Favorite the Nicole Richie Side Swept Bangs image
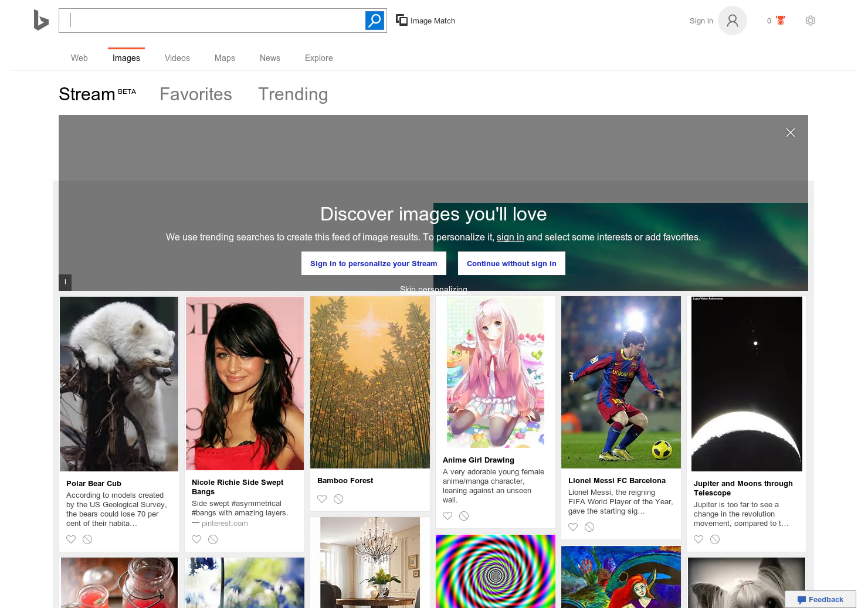Image resolution: width=868 pixels, height=608 pixels. 196,539
